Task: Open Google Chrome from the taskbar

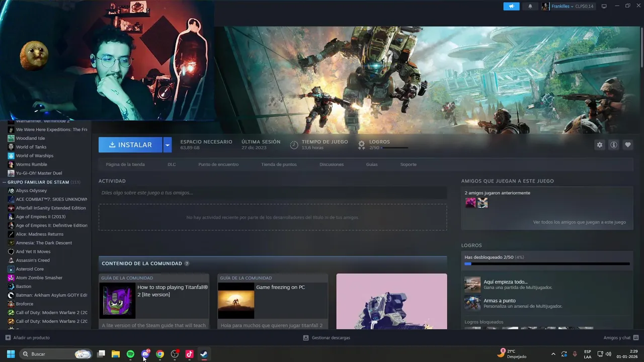Action: click(160, 354)
